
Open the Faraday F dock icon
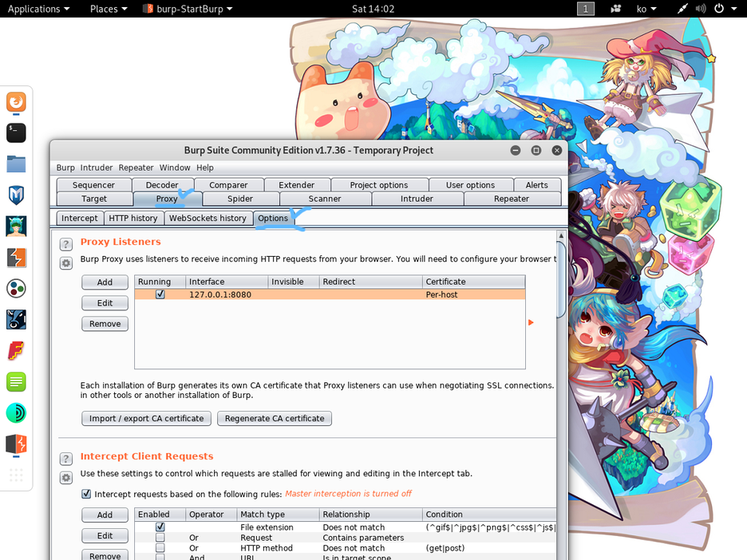pos(16,351)
